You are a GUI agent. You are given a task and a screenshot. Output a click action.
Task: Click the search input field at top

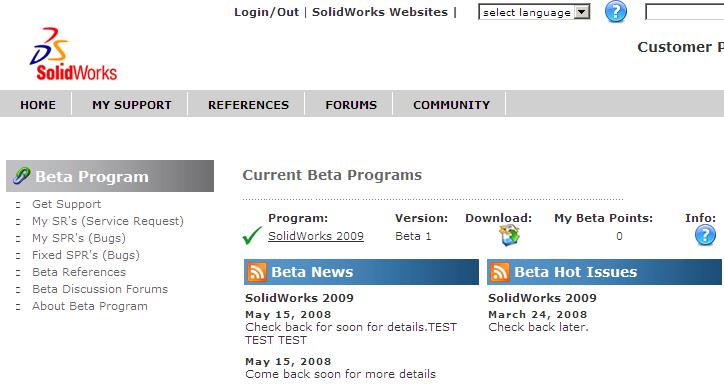[x=684, y=12]
